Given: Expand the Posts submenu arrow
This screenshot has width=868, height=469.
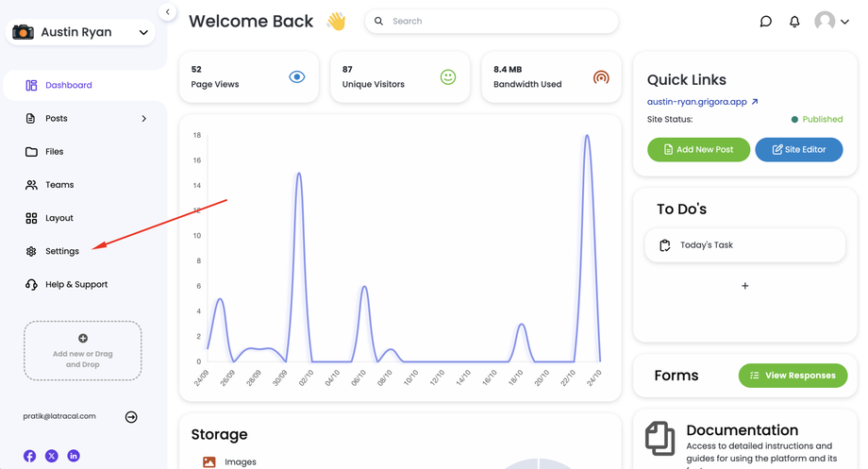Looking at the screenshot, I should tap(144, 119).
